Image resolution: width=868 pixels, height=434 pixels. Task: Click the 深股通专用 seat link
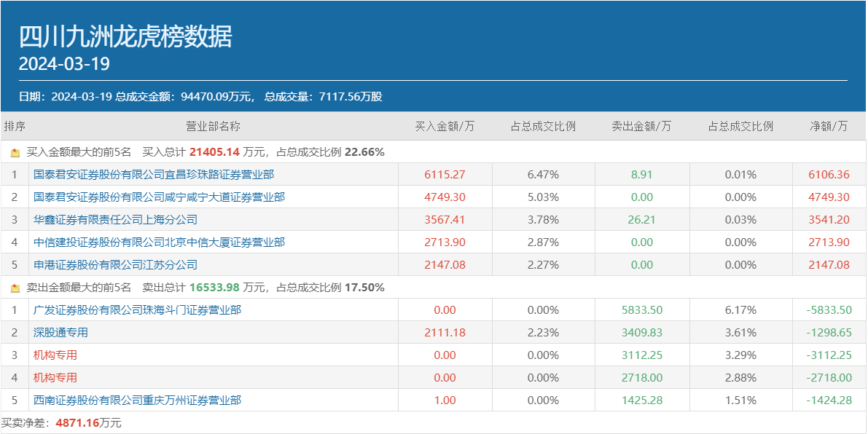click(60, 333)
